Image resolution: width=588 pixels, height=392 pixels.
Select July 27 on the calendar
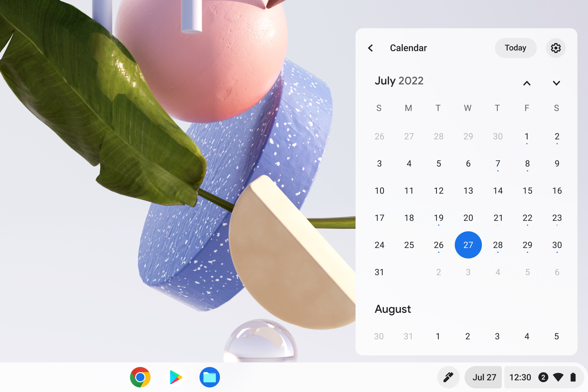[x=467, y=244]
